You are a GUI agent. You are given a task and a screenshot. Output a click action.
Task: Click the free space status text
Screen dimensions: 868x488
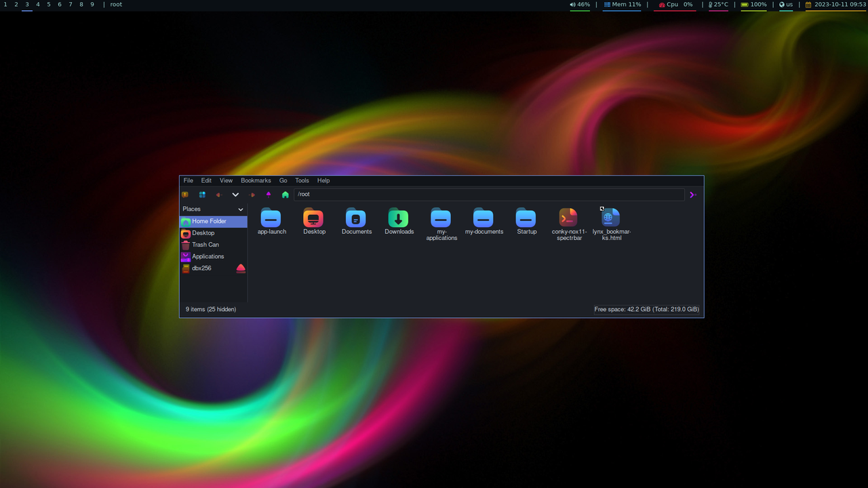coord(646,309)
